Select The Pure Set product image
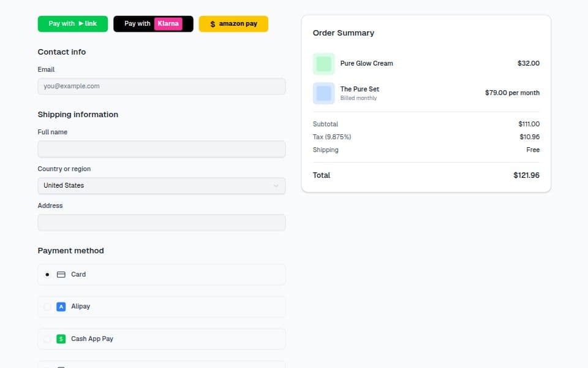588x368 pixels. coord(323,93)
